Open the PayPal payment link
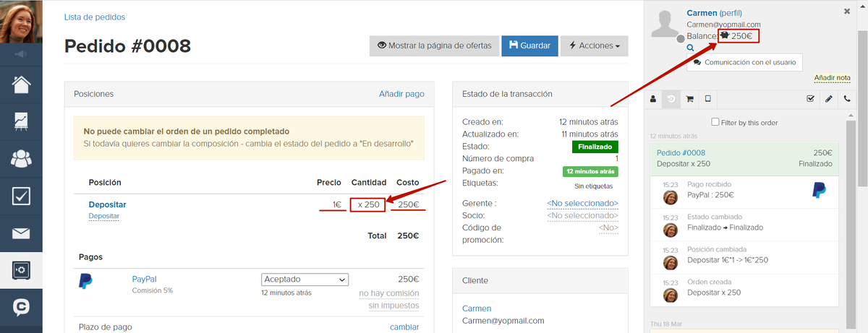Viewport: 868px width, 333px height. click(x=144, y=279)
